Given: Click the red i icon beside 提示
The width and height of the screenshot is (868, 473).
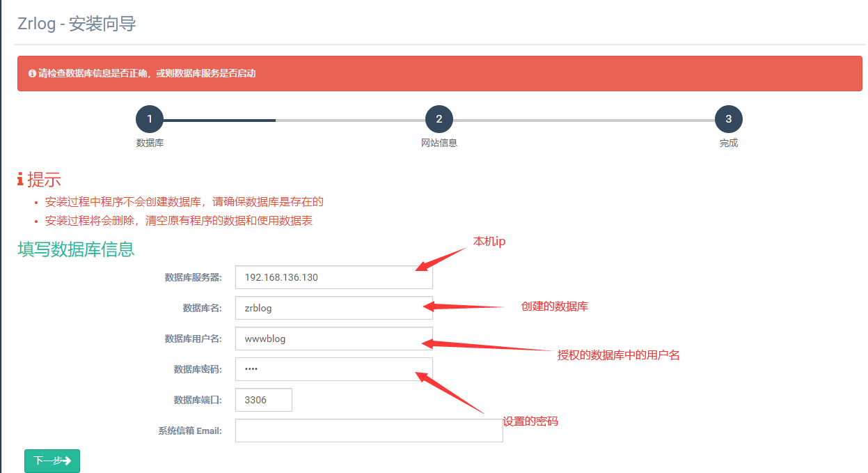Looking at the screenshot, I should coord(19,179).
